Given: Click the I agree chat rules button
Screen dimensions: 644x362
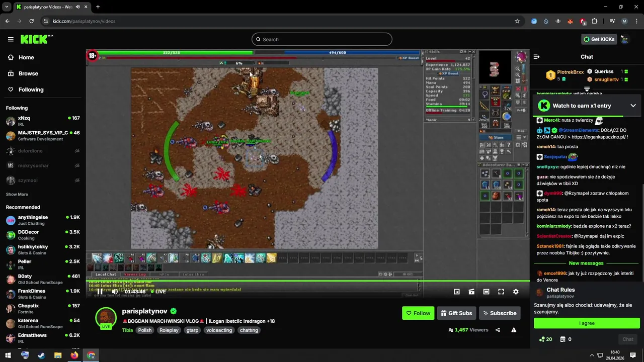Looking at the screenshot, I should coord(587,323).
